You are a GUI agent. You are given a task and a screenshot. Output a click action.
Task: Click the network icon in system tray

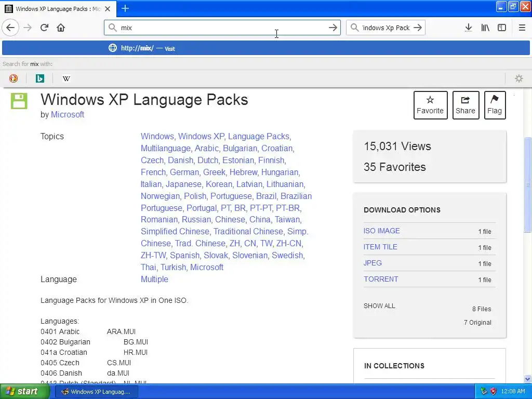click(x=484, y=391)
